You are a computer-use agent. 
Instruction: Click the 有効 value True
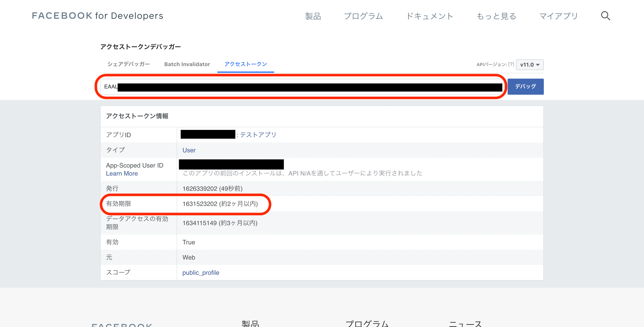(x=189, y=242)
